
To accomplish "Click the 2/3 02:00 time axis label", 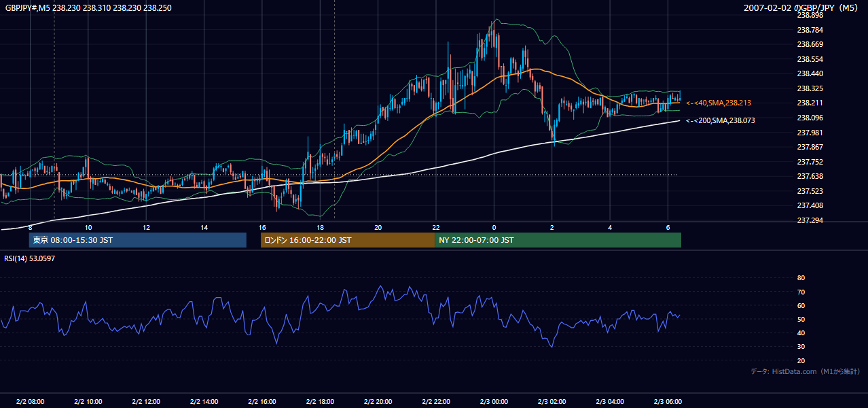I will pos(551,401).
